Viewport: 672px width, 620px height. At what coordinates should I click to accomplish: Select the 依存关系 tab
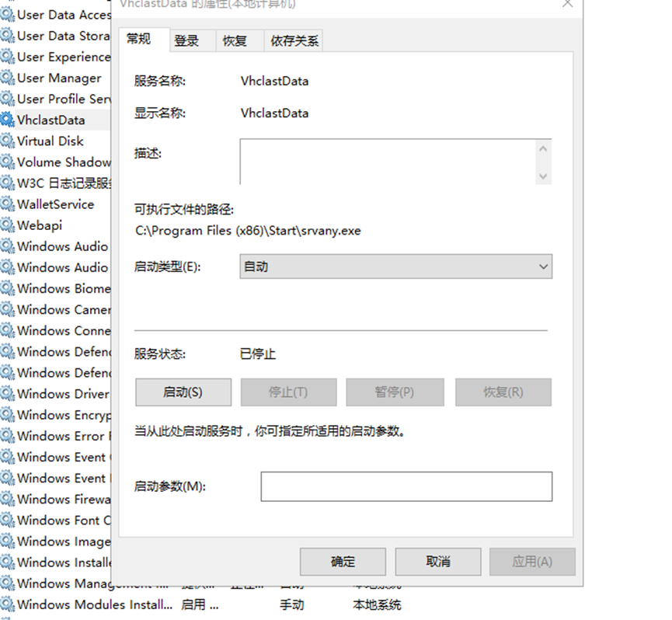(x=294, y=40)
